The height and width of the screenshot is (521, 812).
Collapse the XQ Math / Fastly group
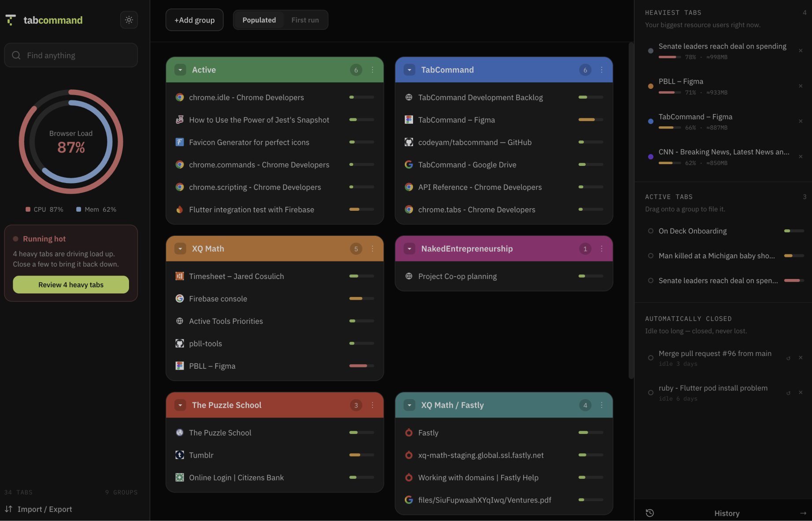click(410, 405)
